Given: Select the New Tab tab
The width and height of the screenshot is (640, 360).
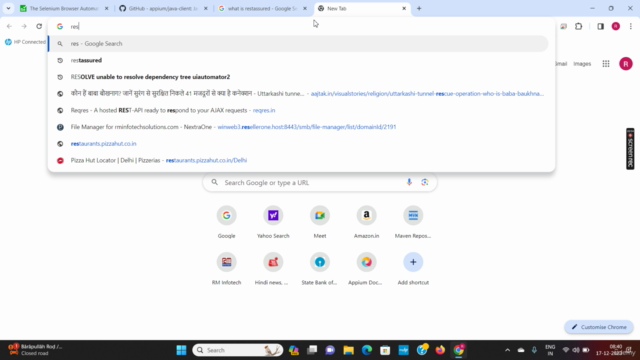Looking at the screenshot, I should (x=362, y=8).
